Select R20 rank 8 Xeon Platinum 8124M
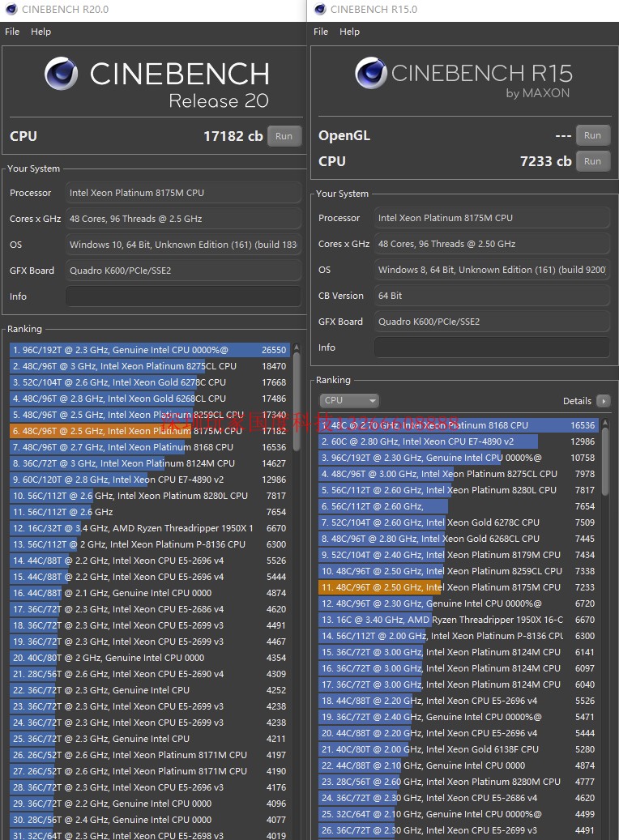Image resolution: width=619 pixels, height=840 pixels. point(150,463)
